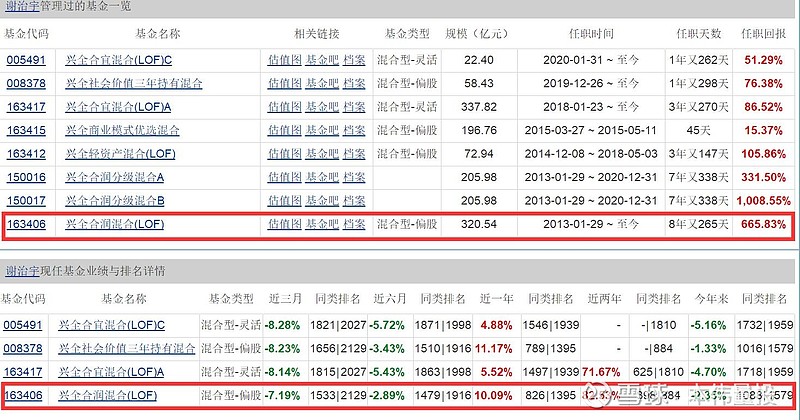Open fund code 163412 link
The height and width of the screenshot is (420, 800).
point(26,154)
